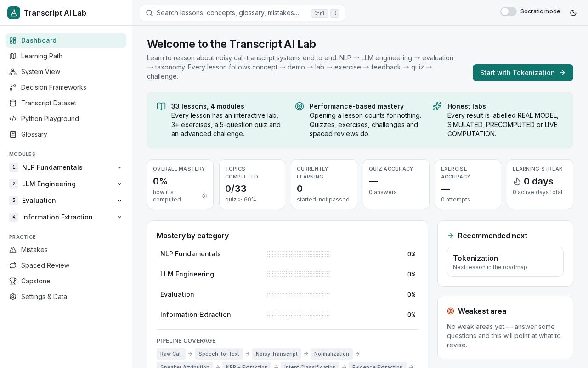The height and width of the screenshot is (368, 588).
Task: Expand the LLM Engineering module
Action: (66, 184)
